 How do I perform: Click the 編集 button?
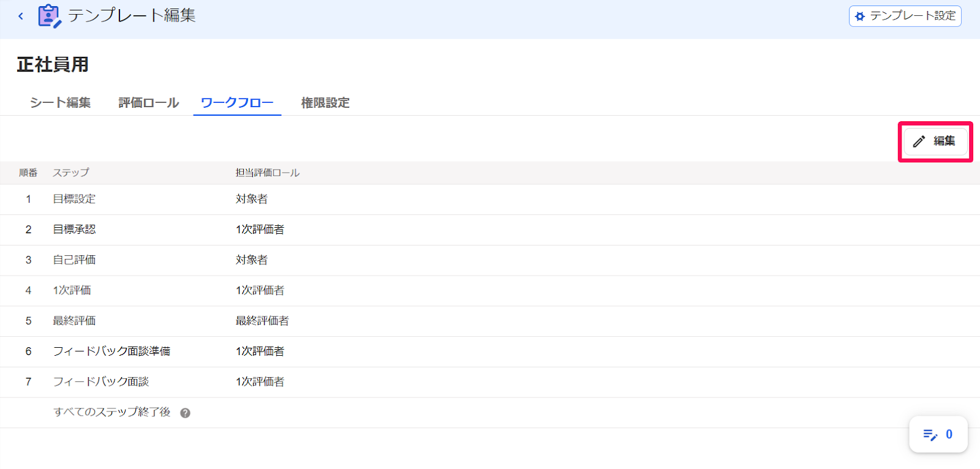(935, 141)
